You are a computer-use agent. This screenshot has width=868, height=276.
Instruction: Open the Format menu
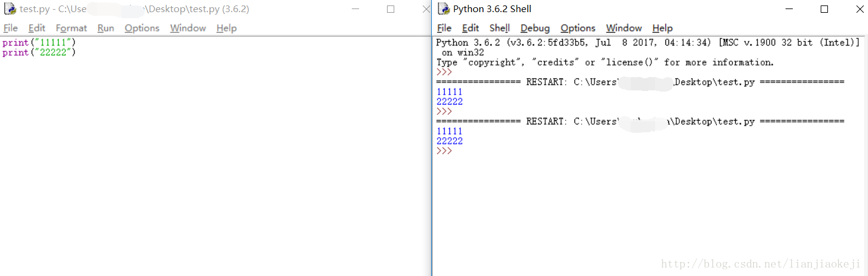point(71,28)
